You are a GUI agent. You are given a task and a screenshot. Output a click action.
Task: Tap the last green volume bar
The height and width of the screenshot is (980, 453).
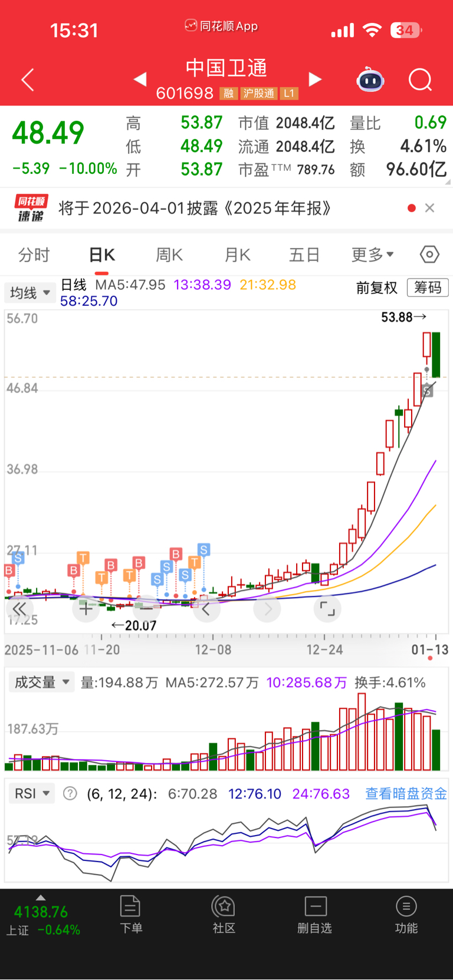click(436, 750)
